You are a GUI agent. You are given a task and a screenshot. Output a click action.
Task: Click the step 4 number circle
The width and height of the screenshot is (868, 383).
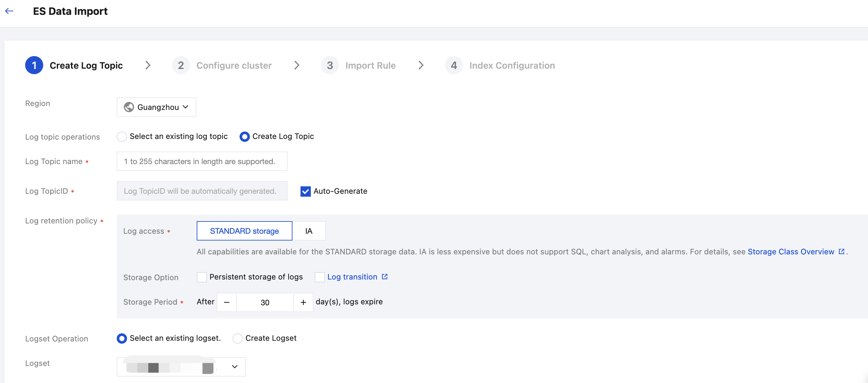454,65
